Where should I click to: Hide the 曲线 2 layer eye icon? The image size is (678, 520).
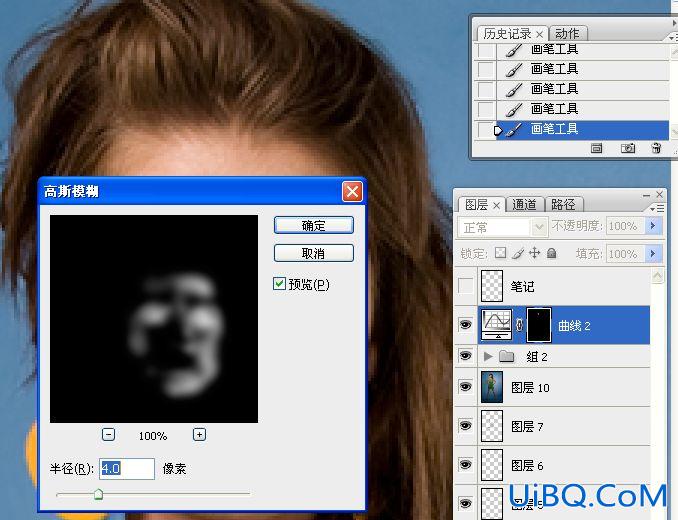click(465, 325)
